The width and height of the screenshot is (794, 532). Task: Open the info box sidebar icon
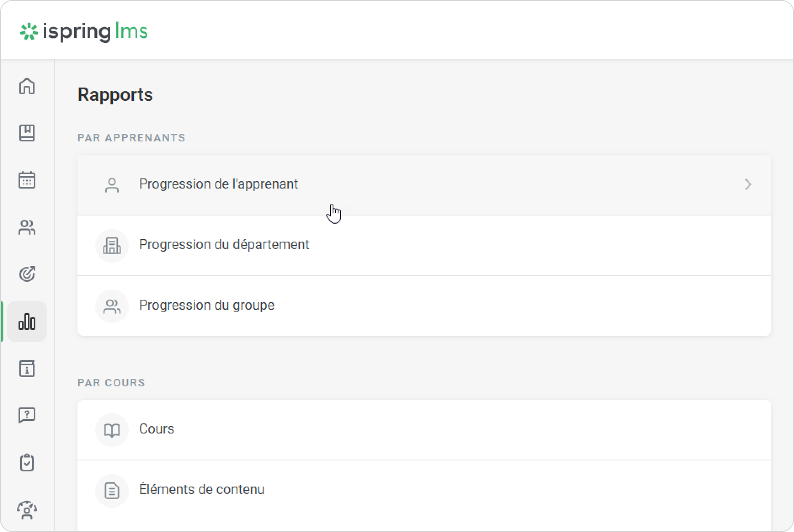(x=27, y=369)
